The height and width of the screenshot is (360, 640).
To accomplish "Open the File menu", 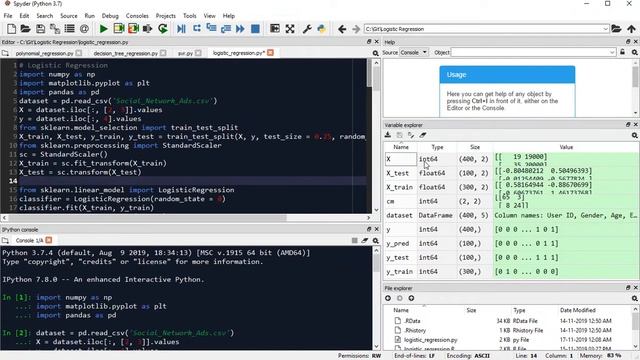I will (8, 16).
